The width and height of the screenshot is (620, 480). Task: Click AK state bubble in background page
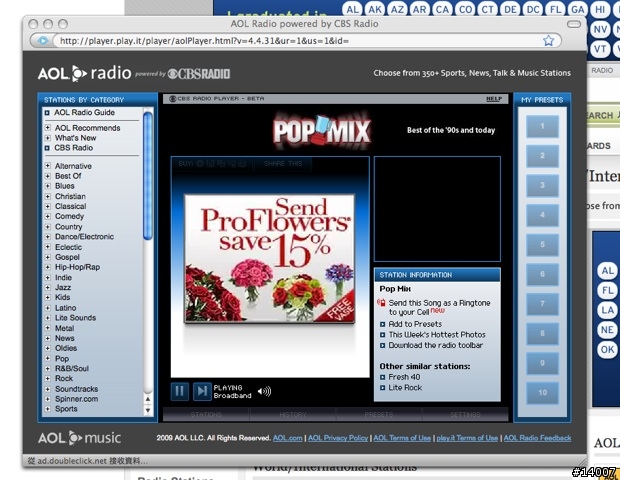click(x=375, y=9)
